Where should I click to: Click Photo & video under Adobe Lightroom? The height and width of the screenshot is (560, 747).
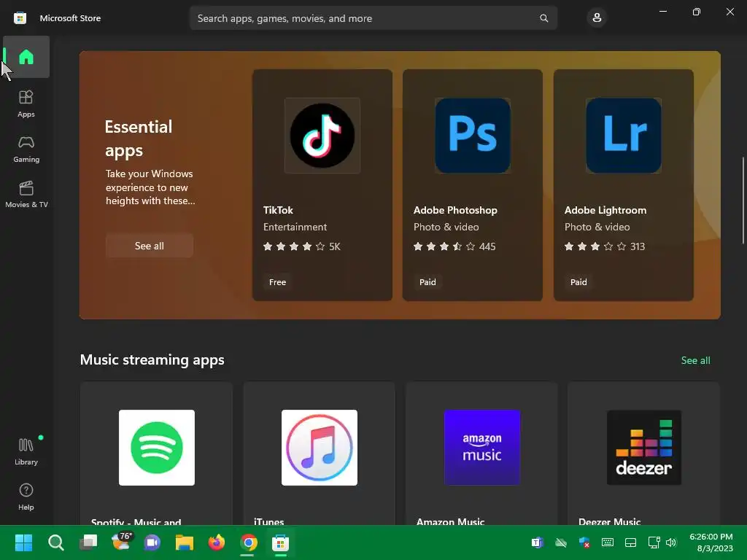[x=597, y=227]
